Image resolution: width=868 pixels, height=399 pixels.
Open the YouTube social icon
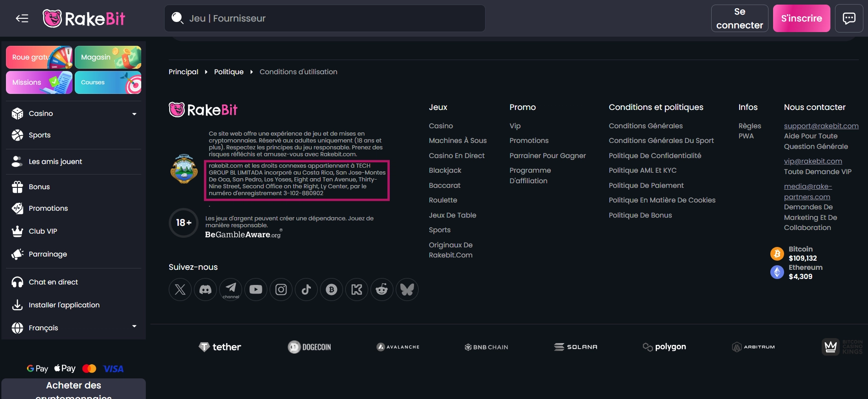point(256,290)
